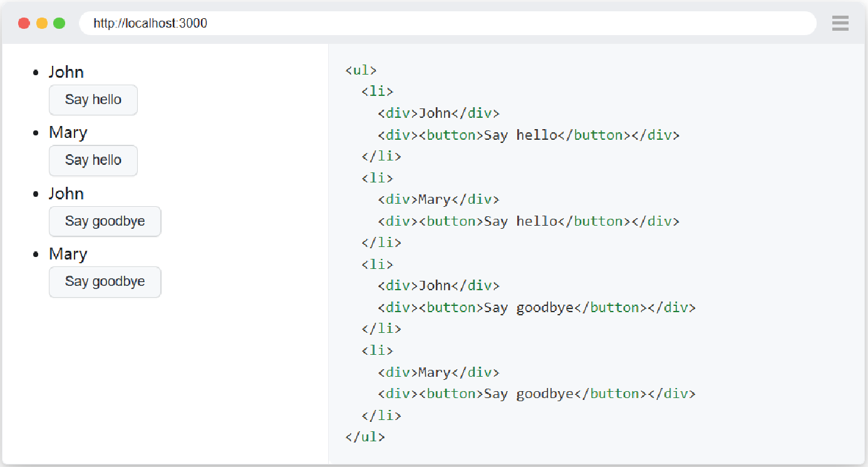Click the red close window dot
Screen dimensions: 868x467
click(24, 24)
